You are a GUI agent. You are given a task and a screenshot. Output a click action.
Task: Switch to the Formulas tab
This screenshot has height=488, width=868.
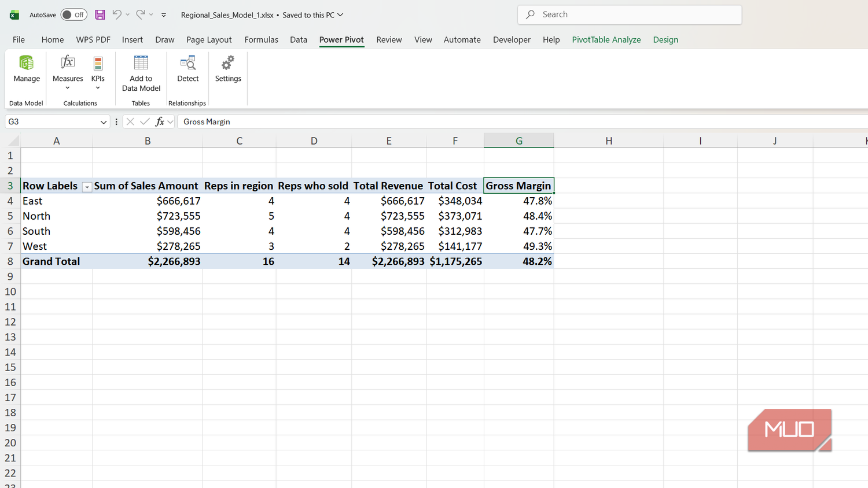click(x=261, y=39)
